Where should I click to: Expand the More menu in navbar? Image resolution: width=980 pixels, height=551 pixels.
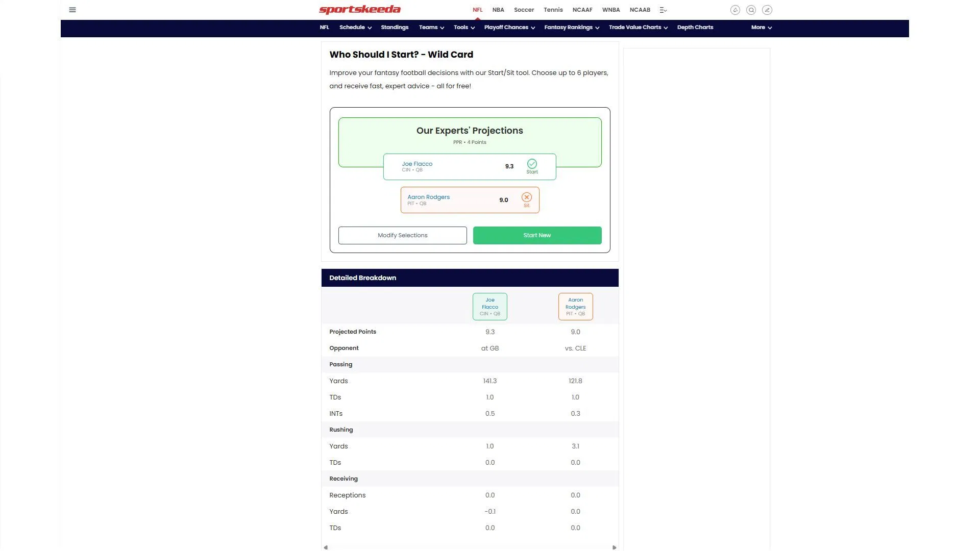tap(761, 28)
